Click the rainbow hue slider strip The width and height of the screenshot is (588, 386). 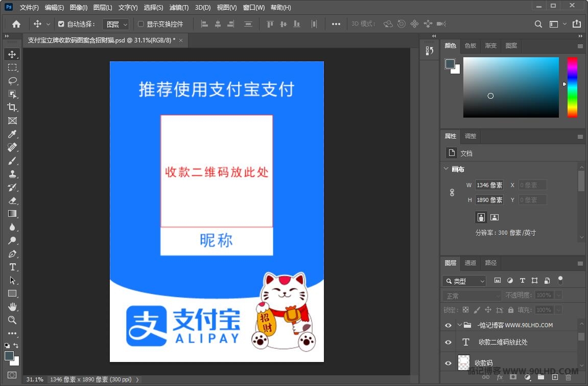tap(572, 87)
